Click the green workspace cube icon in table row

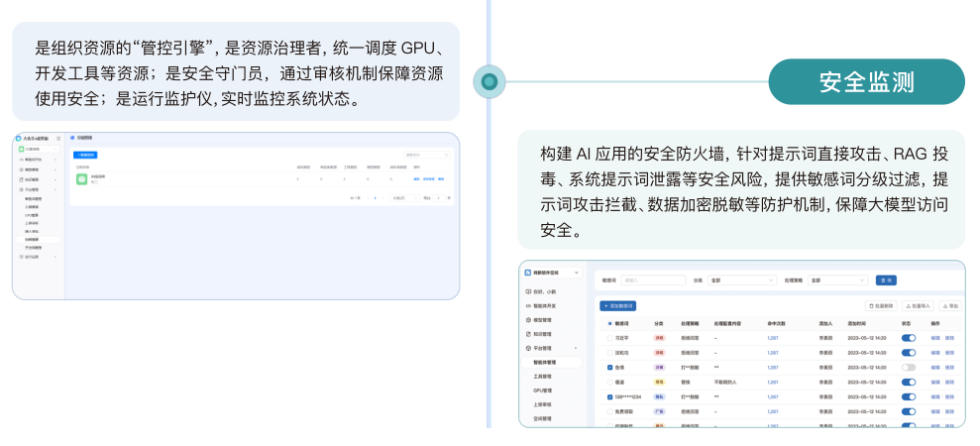82,179
